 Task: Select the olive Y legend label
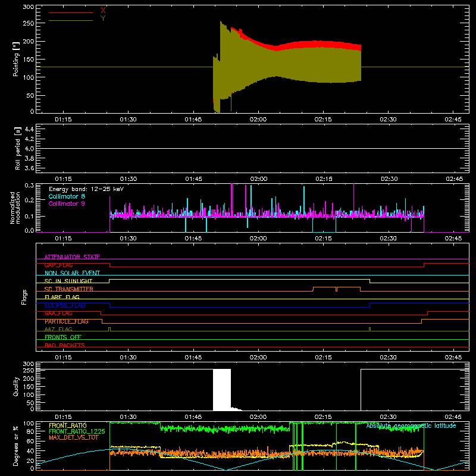pos(103,18)
